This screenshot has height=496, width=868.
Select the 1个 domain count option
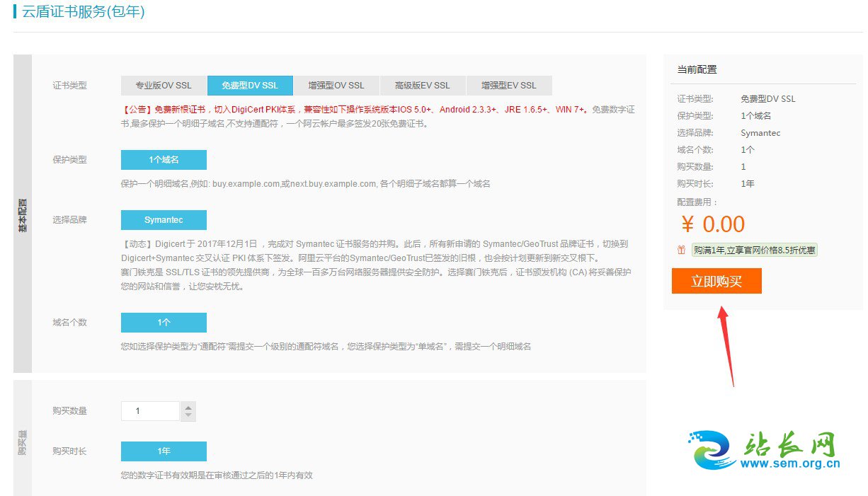point(164,323)
